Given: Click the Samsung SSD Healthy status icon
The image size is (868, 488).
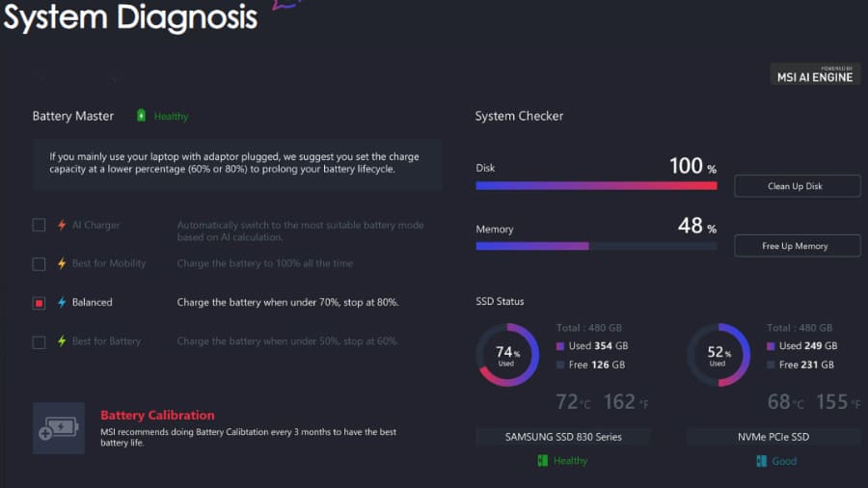Looking at the screenshot, I should pos(542,461).
